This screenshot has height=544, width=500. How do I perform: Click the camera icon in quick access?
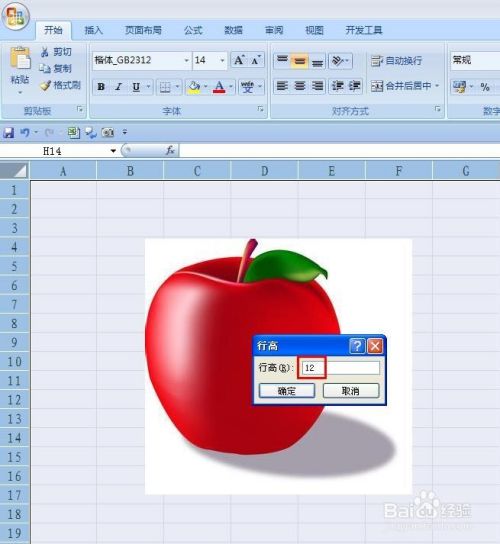tap(108, 133)
